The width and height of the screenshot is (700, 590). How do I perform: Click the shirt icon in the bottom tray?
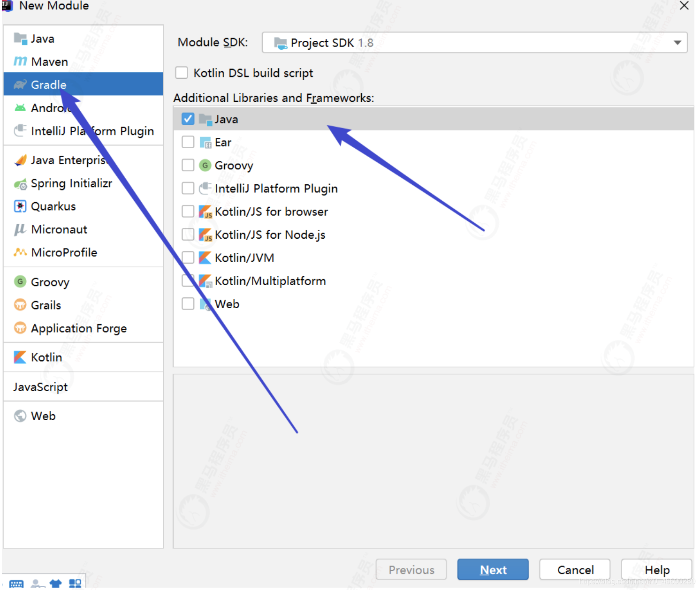click(x=56, y=584)
